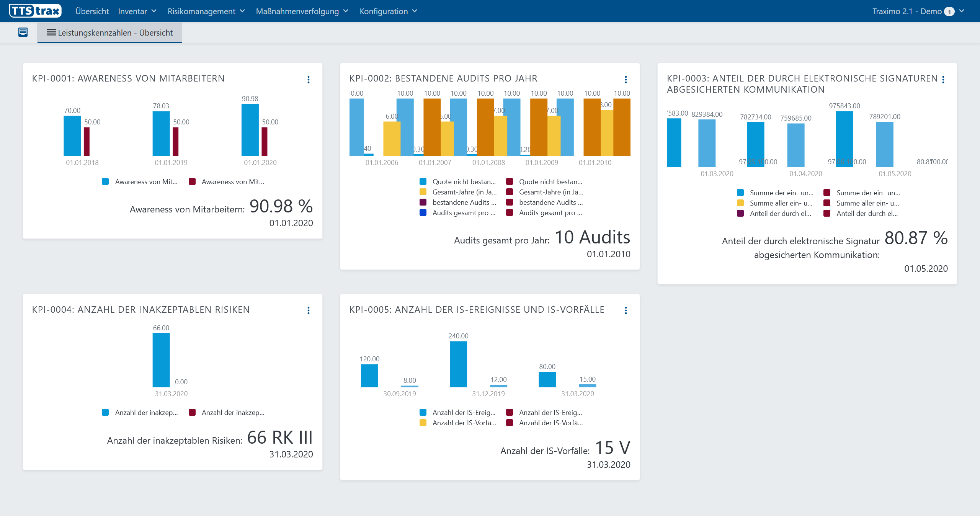This screenshot has height=516, width=980.
Task: Go to Übersicht in top navigation
Action: tap(92, 11)
